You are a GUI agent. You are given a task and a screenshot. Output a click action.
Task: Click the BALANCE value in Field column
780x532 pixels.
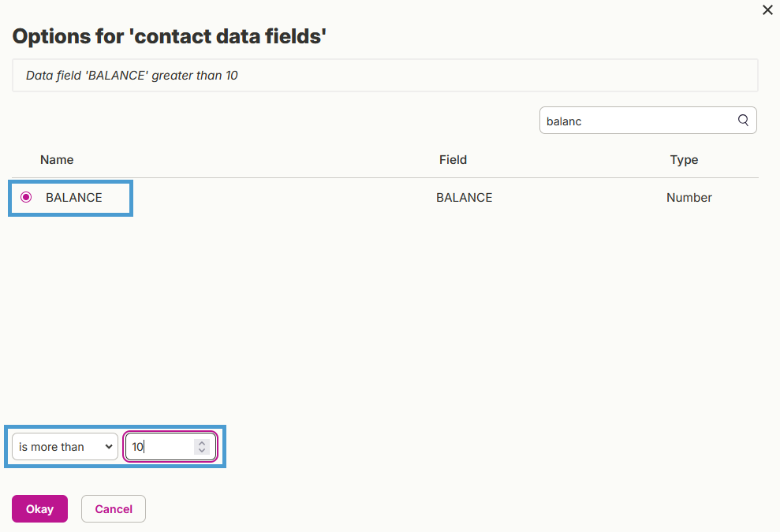click(464, 197)
